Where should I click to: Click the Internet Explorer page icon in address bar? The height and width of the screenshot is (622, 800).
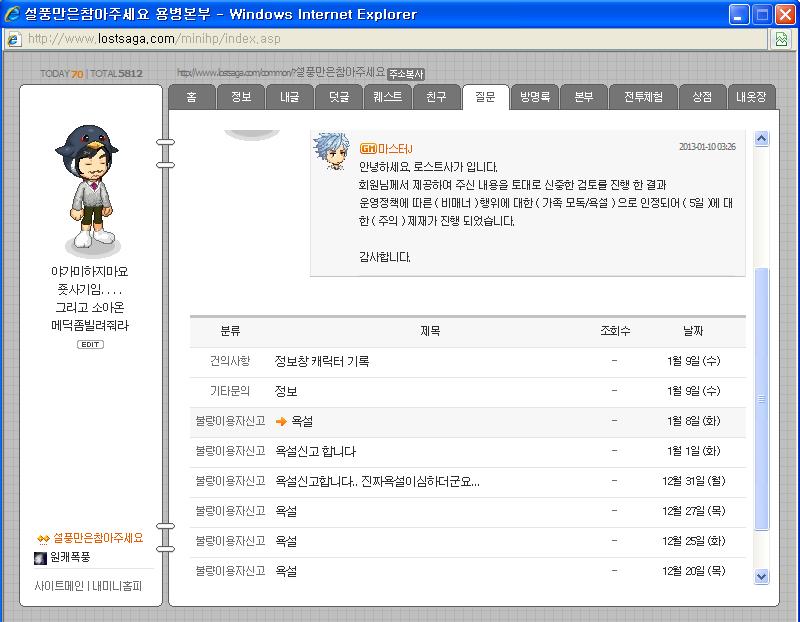(x=14, y=39)
